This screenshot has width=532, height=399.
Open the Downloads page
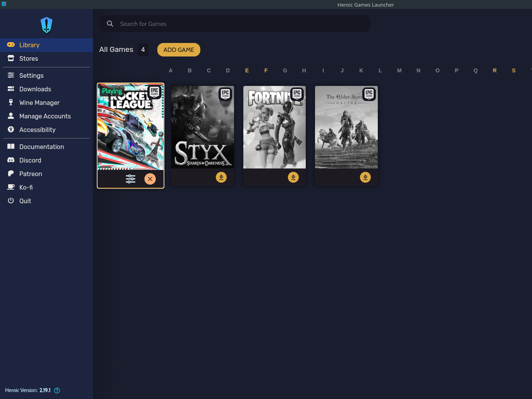(46, 89)
